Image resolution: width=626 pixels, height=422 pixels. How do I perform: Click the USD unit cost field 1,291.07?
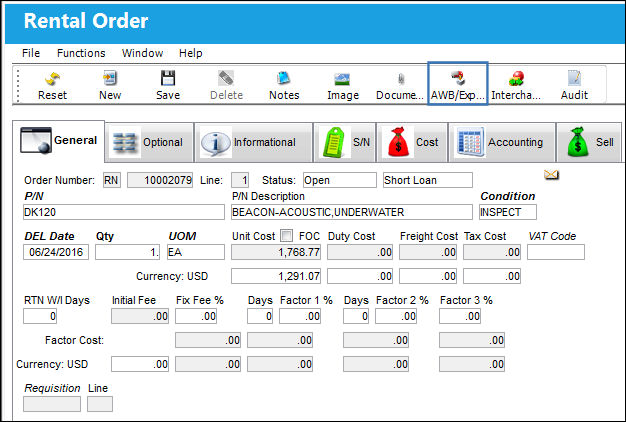click(276, 276)
